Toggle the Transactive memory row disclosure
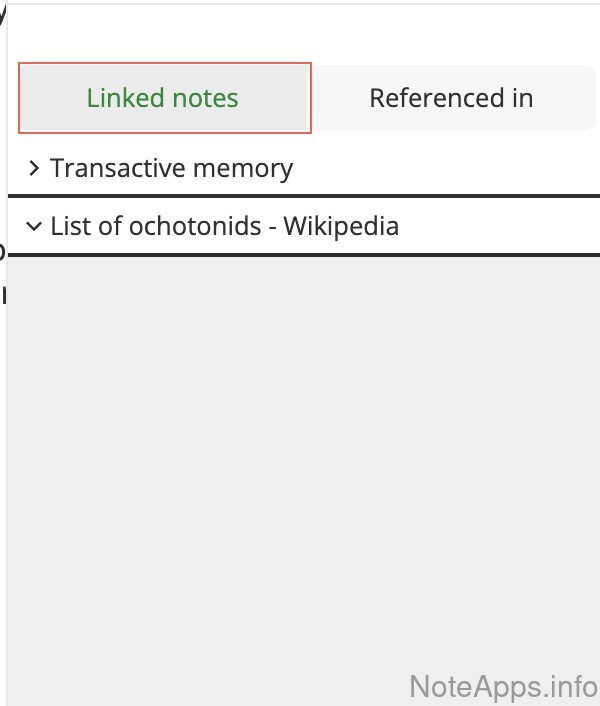The image size is (600, 706). [35, 168]
